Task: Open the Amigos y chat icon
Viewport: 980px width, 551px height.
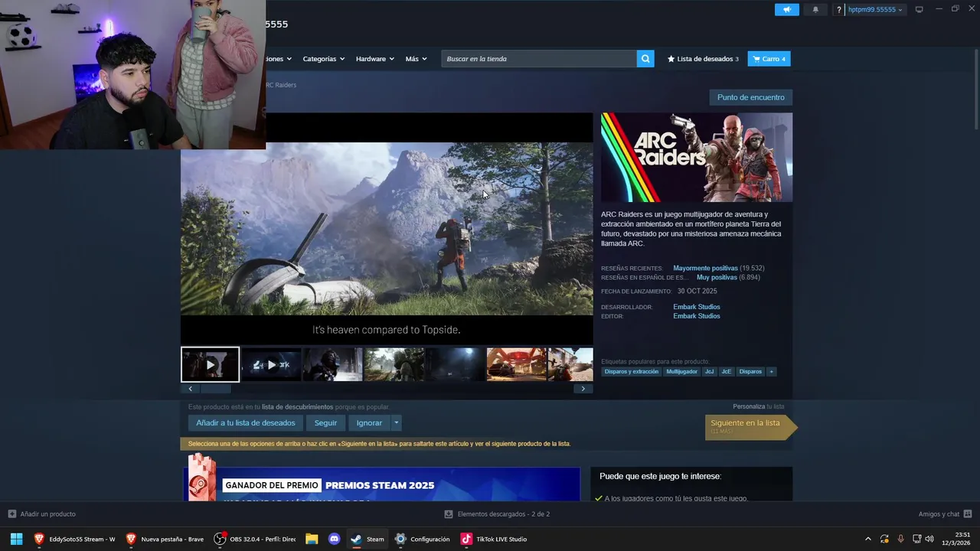Action: 968,514
